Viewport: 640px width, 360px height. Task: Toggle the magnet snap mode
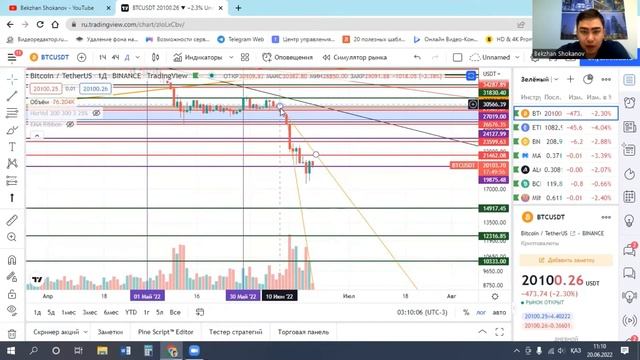pyautogui.click(x=12, y=260)
